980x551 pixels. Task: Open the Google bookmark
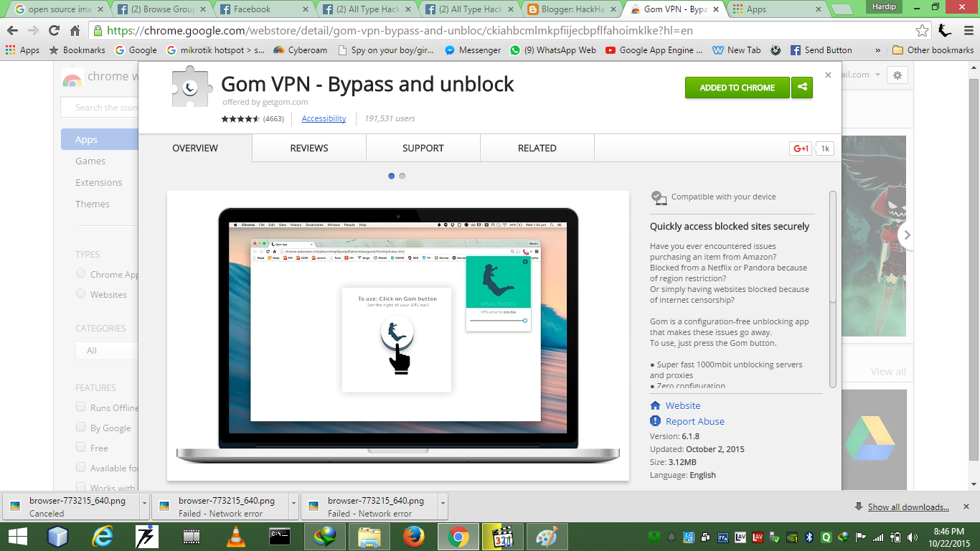pyautogui.click(x=136, y=50)
